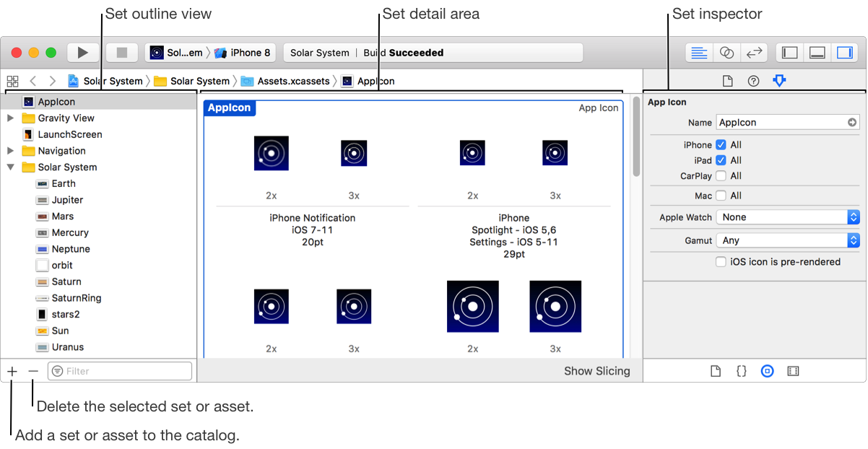This screenshot has width=868, height=449.
Task: Open the related items grid menu
Action: [x=12, y=81]
